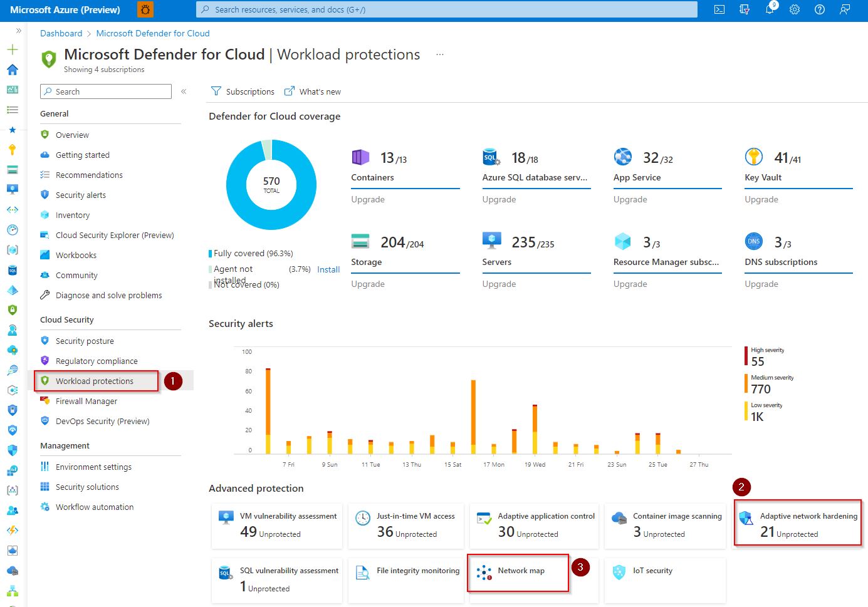Open the notifications bell
The image size is (868, 607).
click(x=770, y=9)
